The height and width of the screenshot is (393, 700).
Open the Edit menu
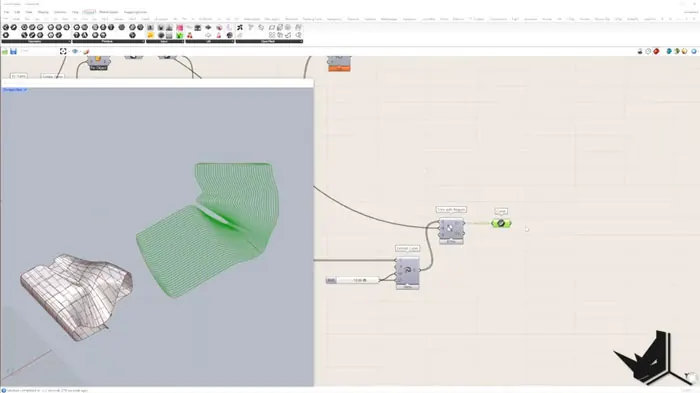tap(17, 12)
